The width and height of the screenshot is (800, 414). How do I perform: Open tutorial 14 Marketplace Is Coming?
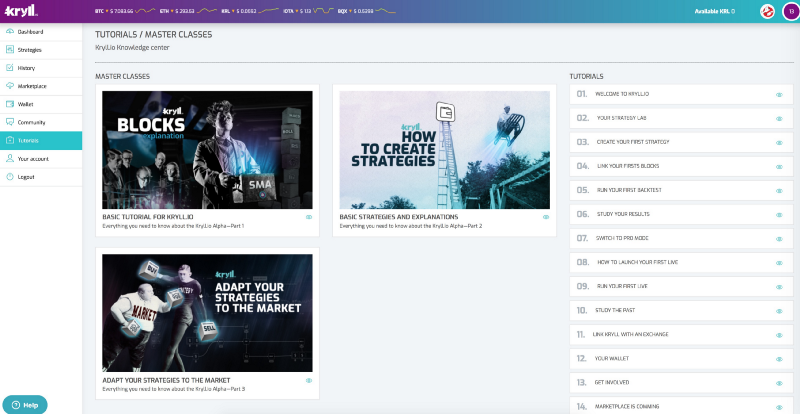point(681,407)
